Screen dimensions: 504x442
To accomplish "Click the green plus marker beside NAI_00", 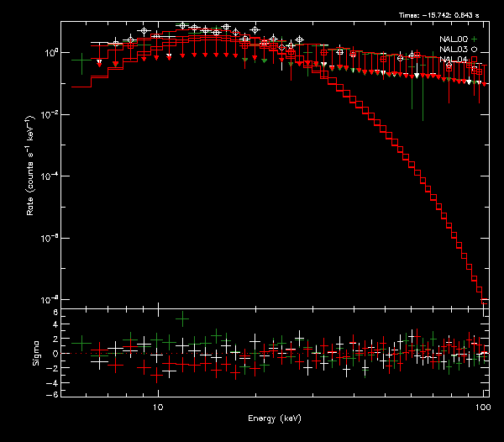I will click(475, 39).
